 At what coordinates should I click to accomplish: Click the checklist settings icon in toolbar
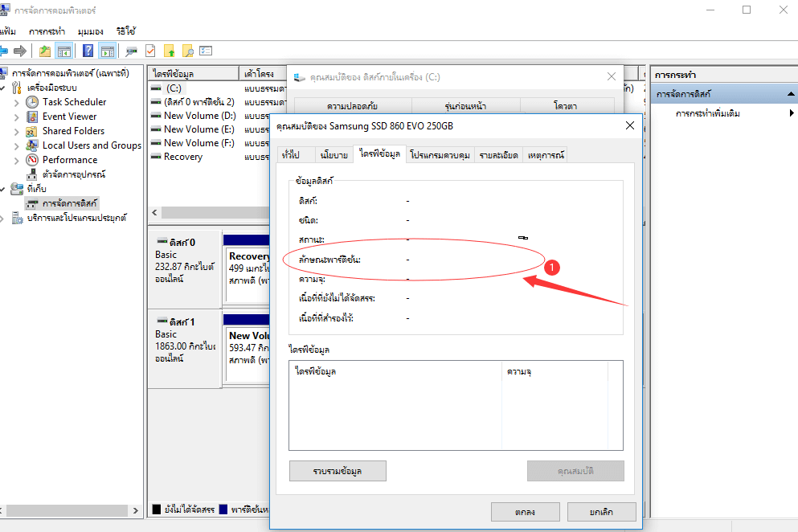206,51
